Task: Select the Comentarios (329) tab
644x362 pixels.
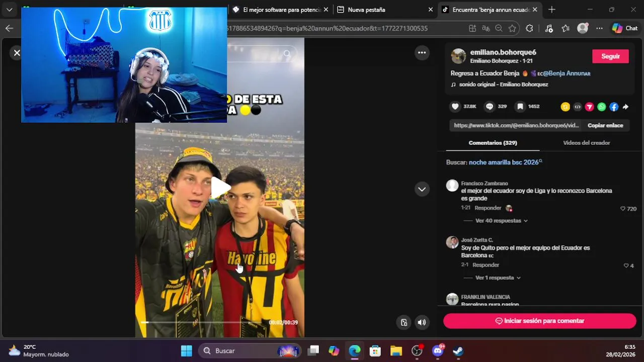Action: 493,143
